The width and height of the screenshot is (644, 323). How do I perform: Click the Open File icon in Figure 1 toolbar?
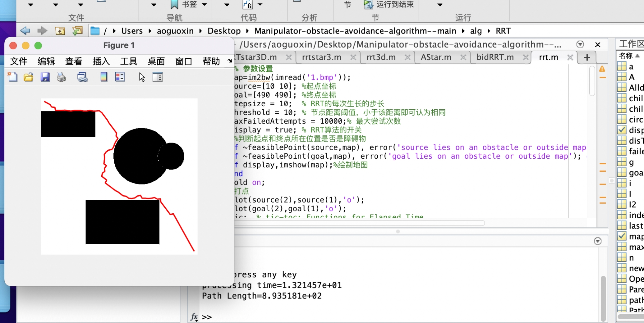(x=29, y=77)
